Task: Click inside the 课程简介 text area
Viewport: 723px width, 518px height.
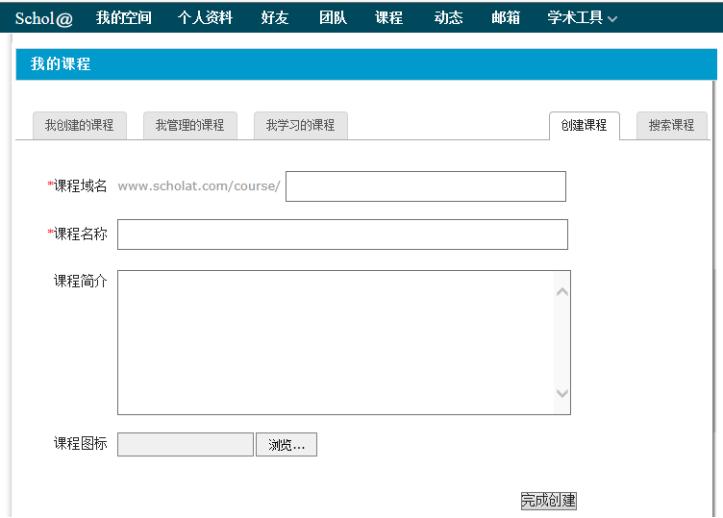Action: 335,342
